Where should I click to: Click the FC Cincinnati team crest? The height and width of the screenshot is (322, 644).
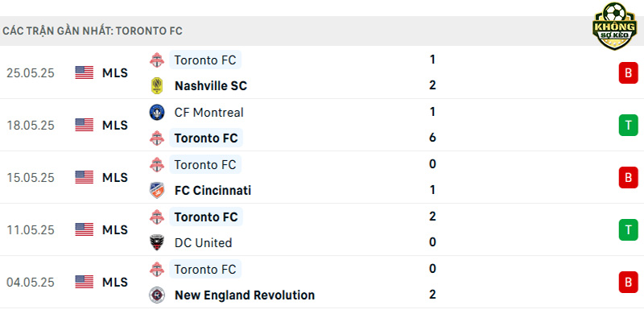pos(157,190)
